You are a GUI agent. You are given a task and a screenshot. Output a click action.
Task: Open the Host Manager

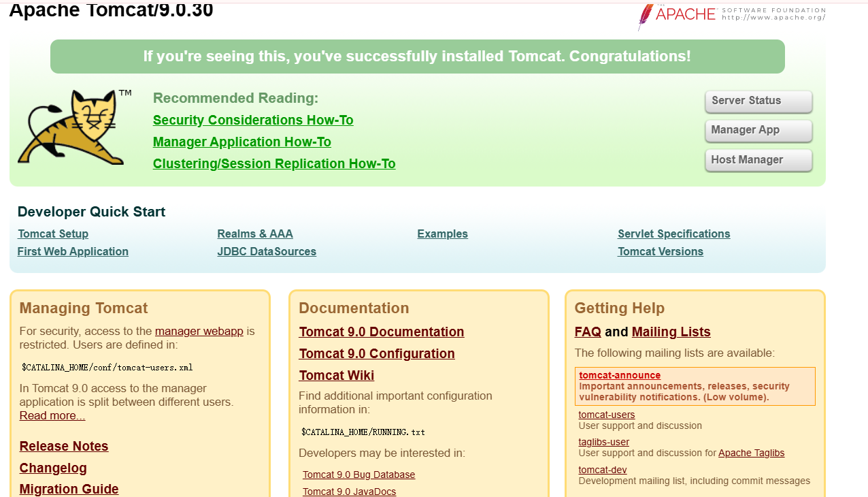(758, 160)
